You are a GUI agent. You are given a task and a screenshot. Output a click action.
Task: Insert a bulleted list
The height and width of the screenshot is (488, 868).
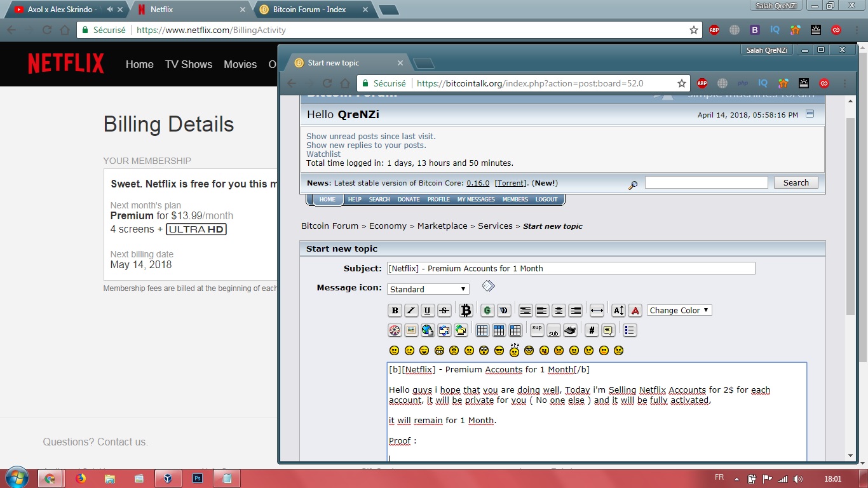pos(630,330)
